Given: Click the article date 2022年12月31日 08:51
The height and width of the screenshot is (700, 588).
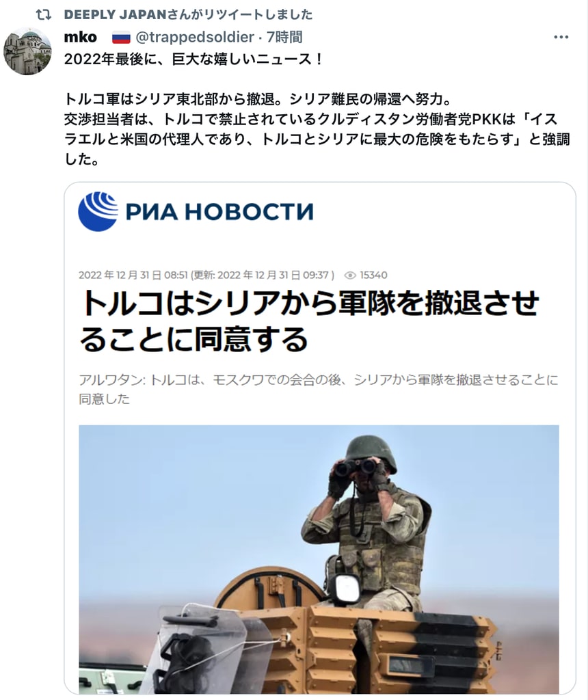Looking at the screenshot, I should point(133,275).
